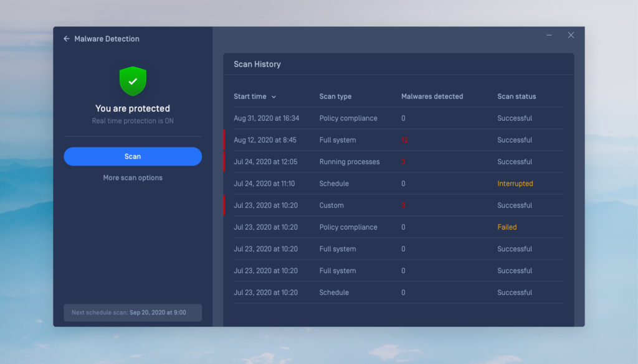Sort by Scan status column header
This screenshot has width=638, height=364.
tap(517, 96)
